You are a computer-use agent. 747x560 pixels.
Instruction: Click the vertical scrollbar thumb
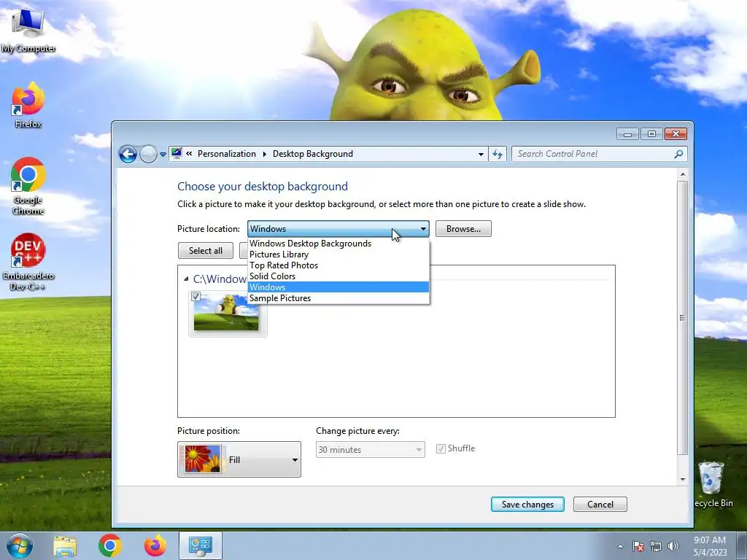(x=682, y=317)
